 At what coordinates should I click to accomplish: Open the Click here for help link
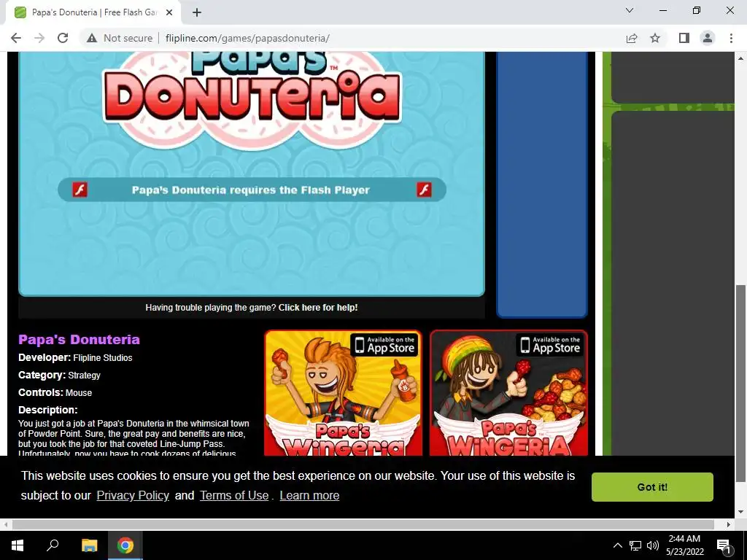pyautogui.click(x=318, y=308)
